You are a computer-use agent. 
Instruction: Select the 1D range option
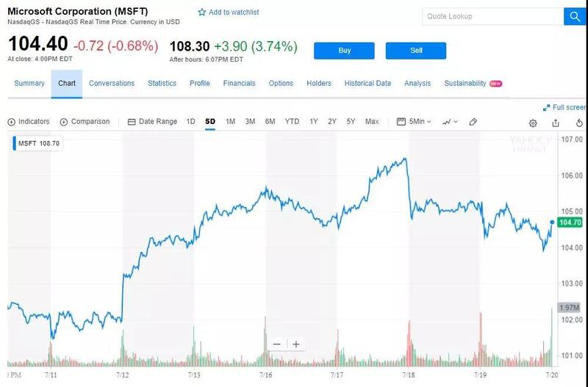pos(191,122)
